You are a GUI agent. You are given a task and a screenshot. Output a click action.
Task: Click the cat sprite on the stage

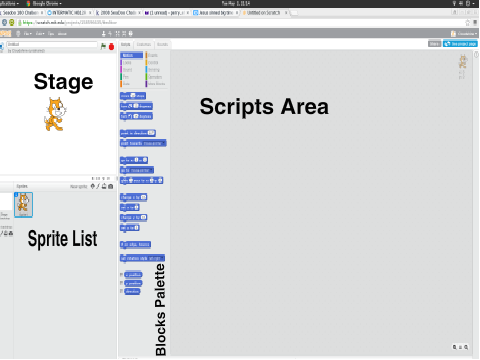tap(55, 114)
